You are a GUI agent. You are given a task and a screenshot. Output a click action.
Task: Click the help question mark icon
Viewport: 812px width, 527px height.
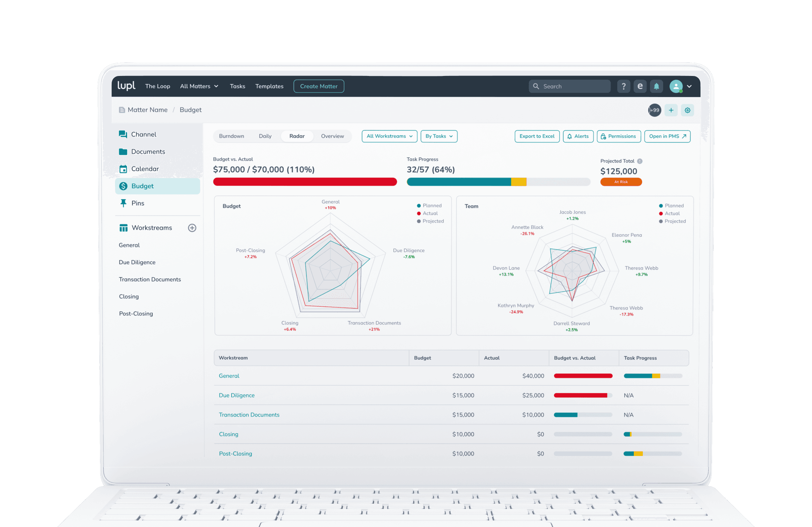point(623,86)
